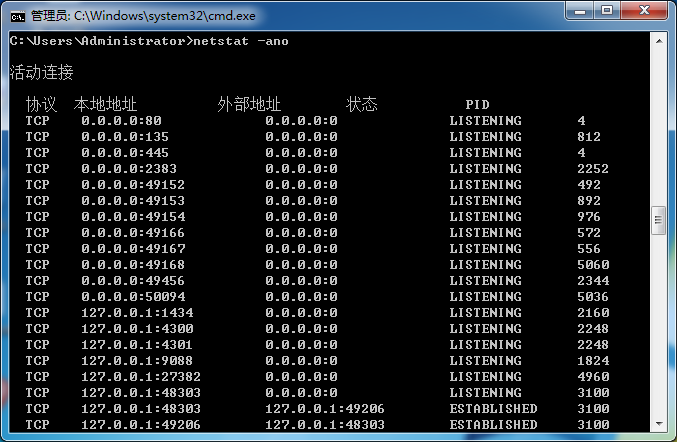The image size is (677, 442).
Task: Click PID value 5060
Action: click(x=593, y=265)
